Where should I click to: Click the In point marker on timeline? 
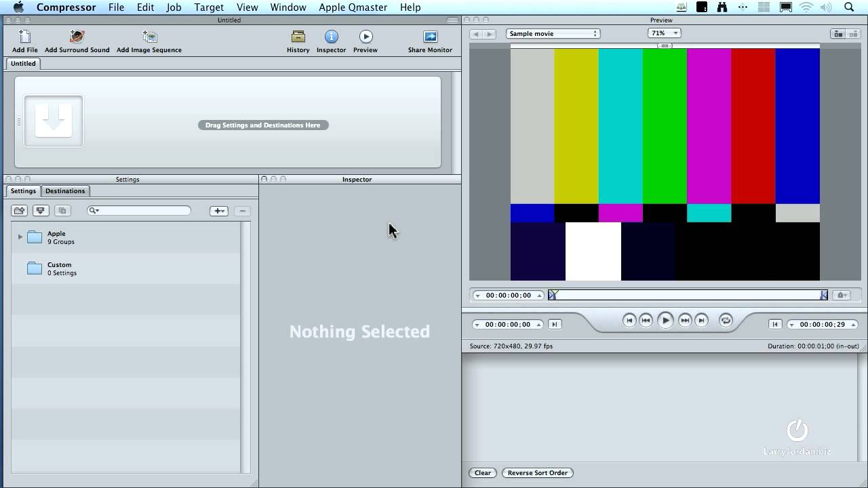pyautogui.click(x=553, y=295)
